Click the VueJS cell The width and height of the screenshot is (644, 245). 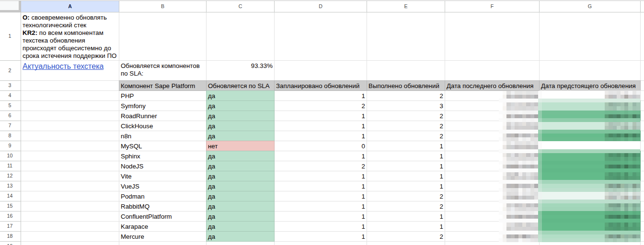(162, 186)
